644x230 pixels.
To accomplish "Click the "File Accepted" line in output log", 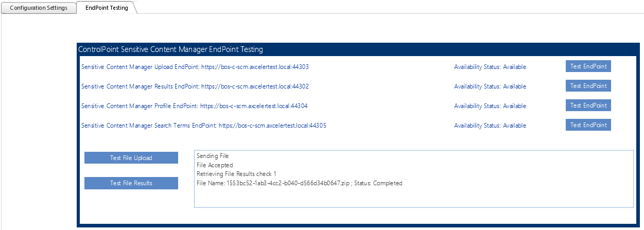I will point(215,165).
